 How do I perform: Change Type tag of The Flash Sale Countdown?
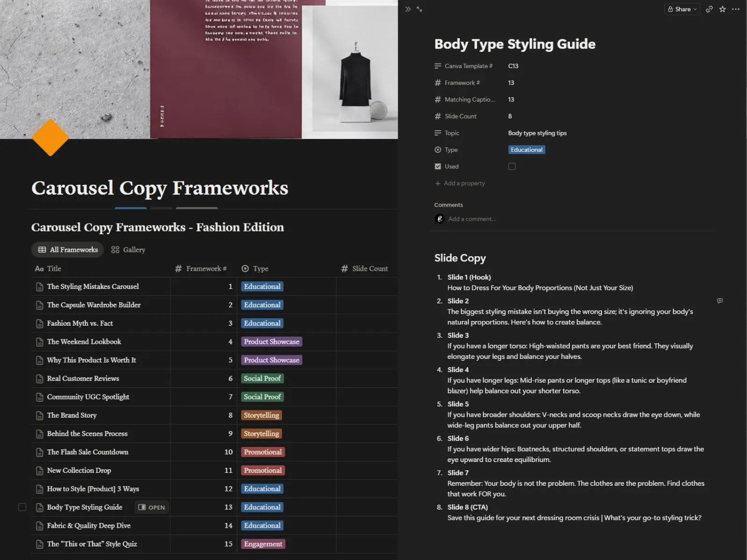pyautogui.click(x=263, y=452)
